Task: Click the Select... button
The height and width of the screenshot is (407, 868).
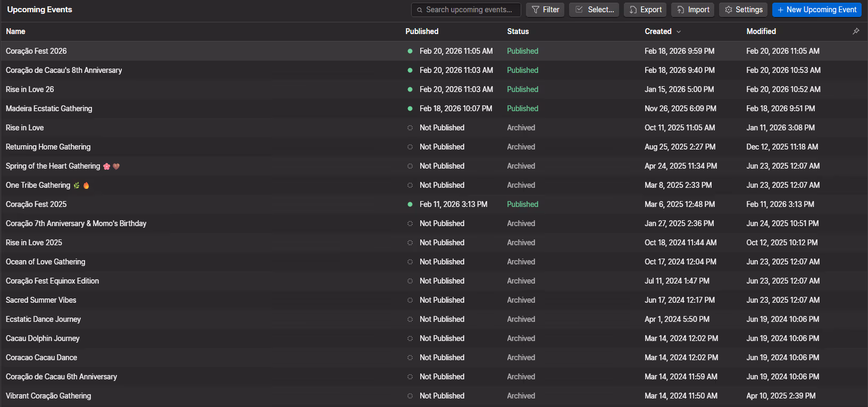Action: click(594, 10)
